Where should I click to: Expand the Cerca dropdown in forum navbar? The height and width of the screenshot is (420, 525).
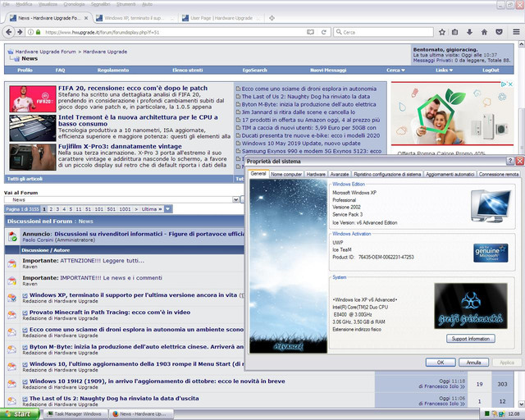pos(395,70)
